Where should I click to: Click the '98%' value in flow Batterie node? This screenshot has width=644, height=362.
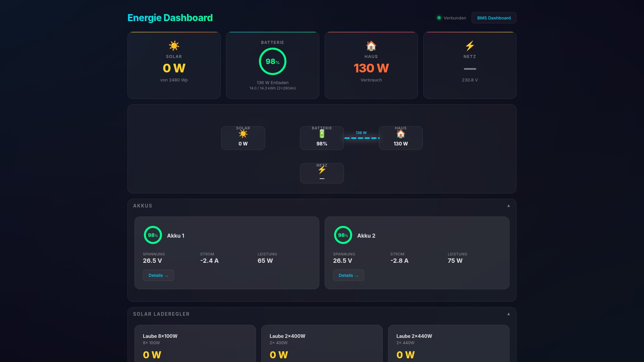[x=322, y=143]
